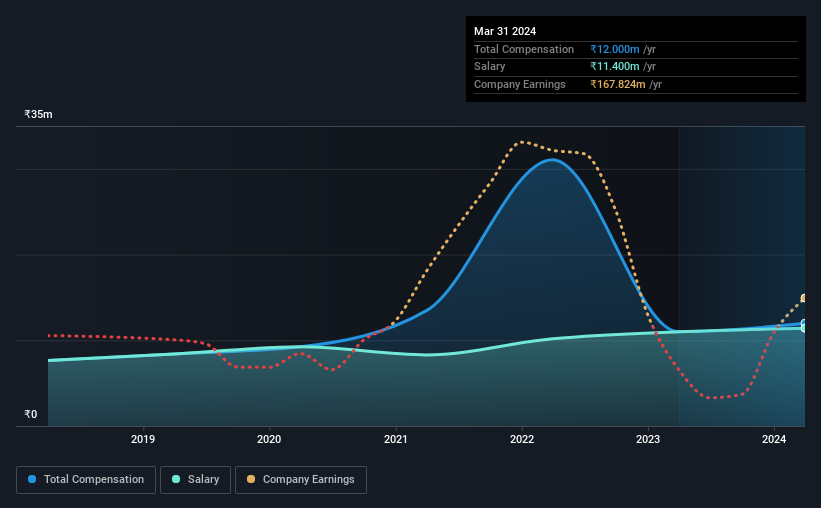Image resolution: width=821 pixels, height=508 pixels.
Task: Click the orange Company Earnings end marker
Action: (803, 299)
